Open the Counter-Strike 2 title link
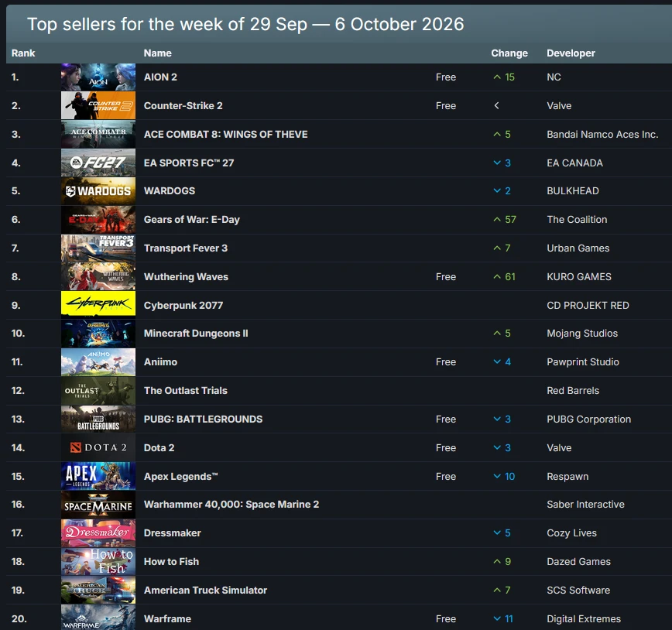 (183, 105)
